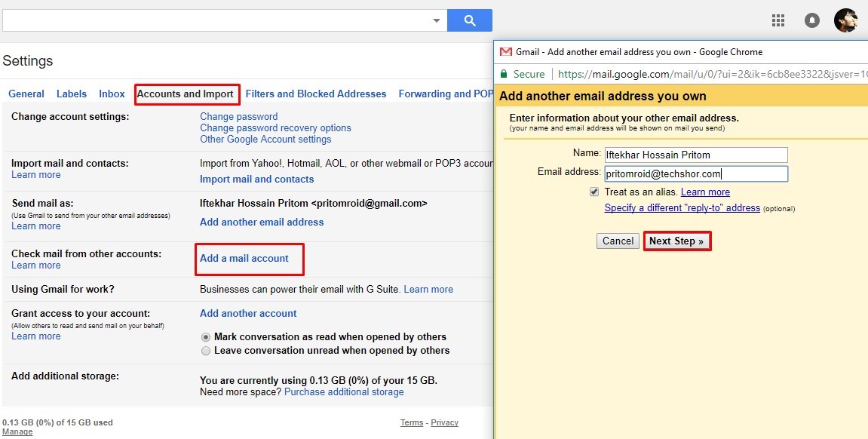Screen dimensions: 868x439
Task: Click the Change password link
Action: point(238,116)
